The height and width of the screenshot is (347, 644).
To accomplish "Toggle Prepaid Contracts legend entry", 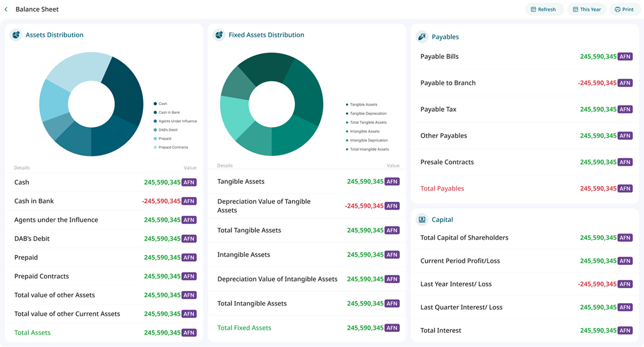I will point(173,147).
